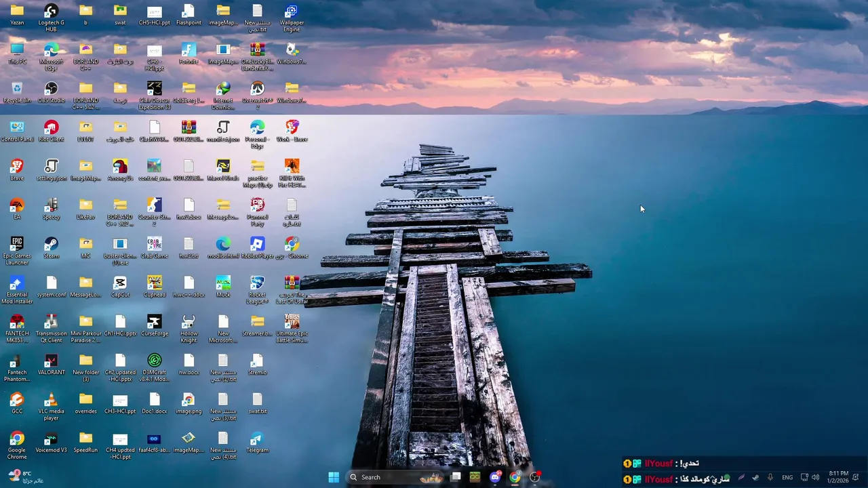Open the taskbar clock and date
This screenshot has width=868, height=488.
tap(838, 477)
